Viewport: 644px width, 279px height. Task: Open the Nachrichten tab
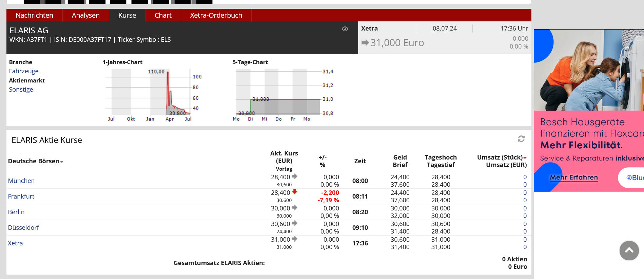34,15
